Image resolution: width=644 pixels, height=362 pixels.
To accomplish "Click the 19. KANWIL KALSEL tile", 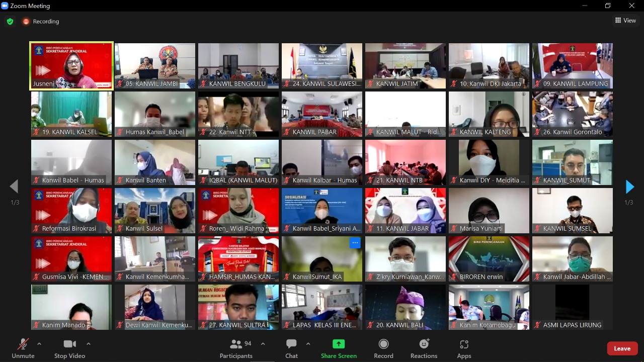I will [71, 114].
